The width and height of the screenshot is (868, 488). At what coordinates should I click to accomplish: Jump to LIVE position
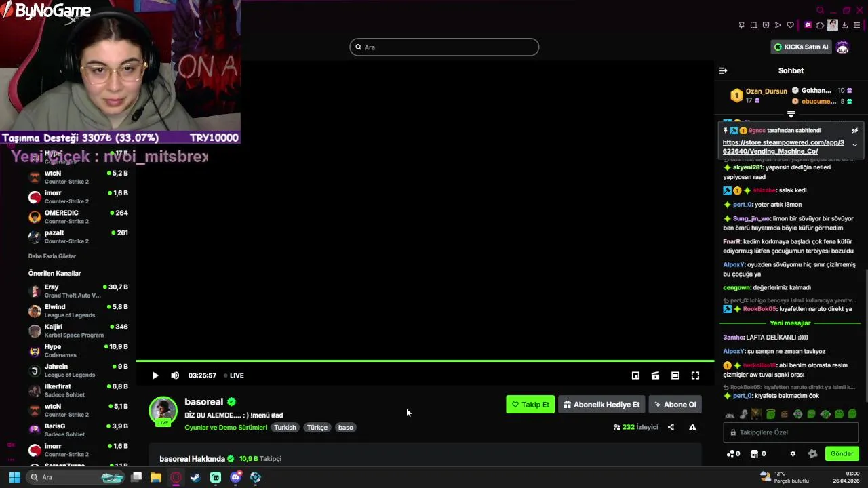point(234,375)
